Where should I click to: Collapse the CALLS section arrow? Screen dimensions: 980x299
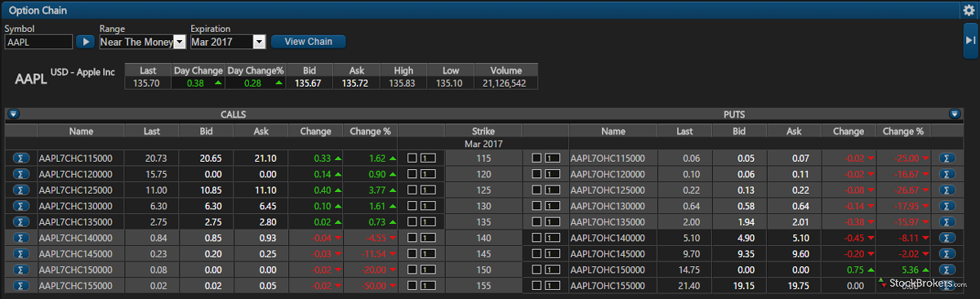[13, 114]
